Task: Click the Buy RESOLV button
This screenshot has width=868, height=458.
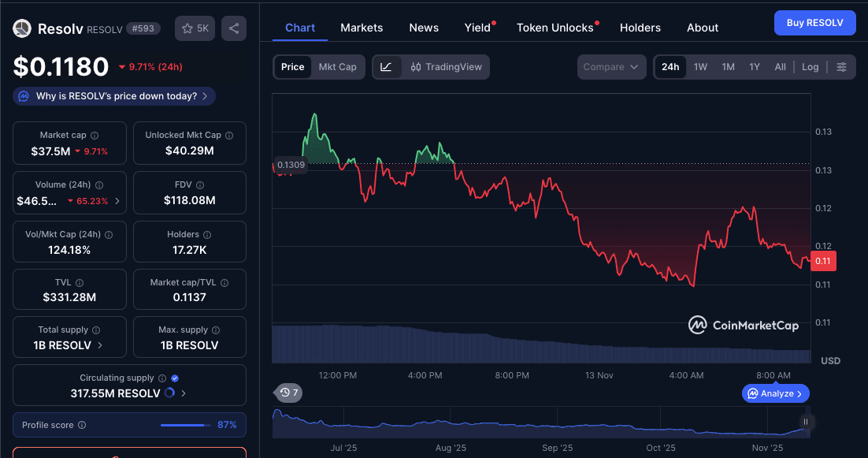Action: pos(815,23)
